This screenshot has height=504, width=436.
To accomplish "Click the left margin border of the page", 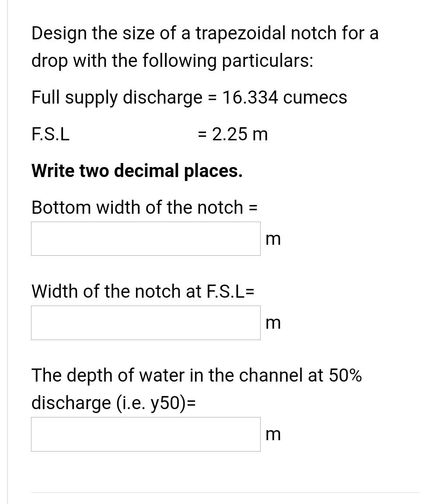I will [x=7, y=252].
